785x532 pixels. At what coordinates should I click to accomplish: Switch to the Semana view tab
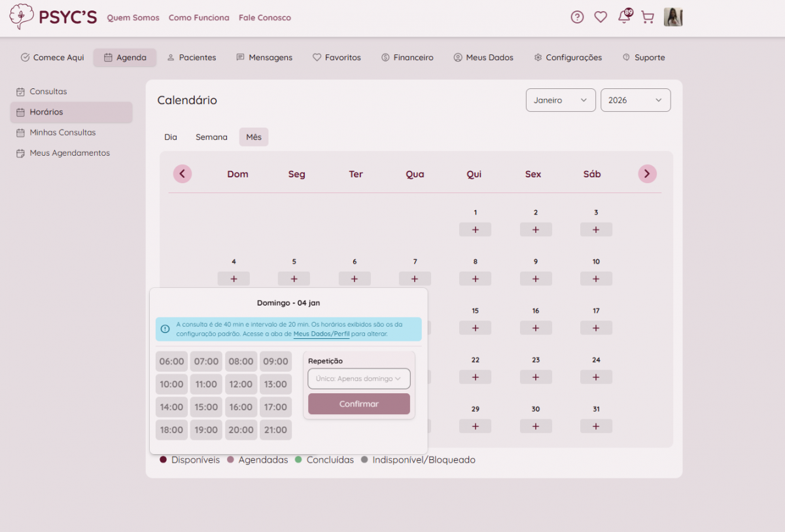click(211, 137)
